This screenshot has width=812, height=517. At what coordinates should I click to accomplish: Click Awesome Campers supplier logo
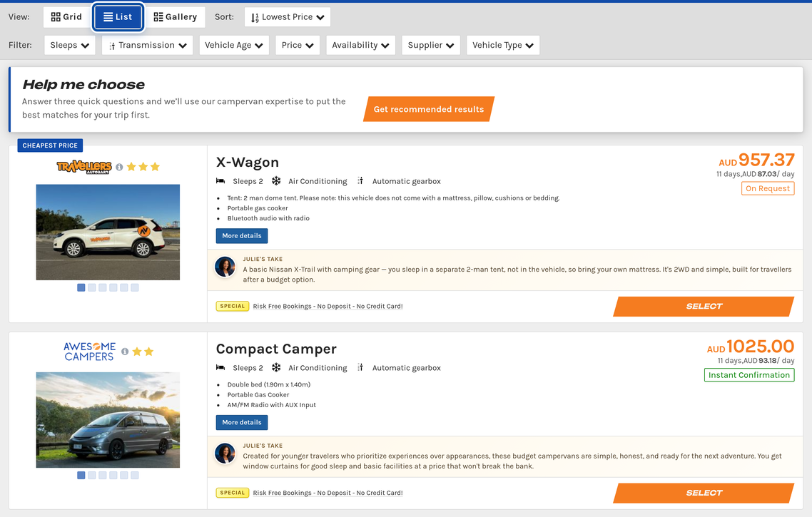point(89,352)
